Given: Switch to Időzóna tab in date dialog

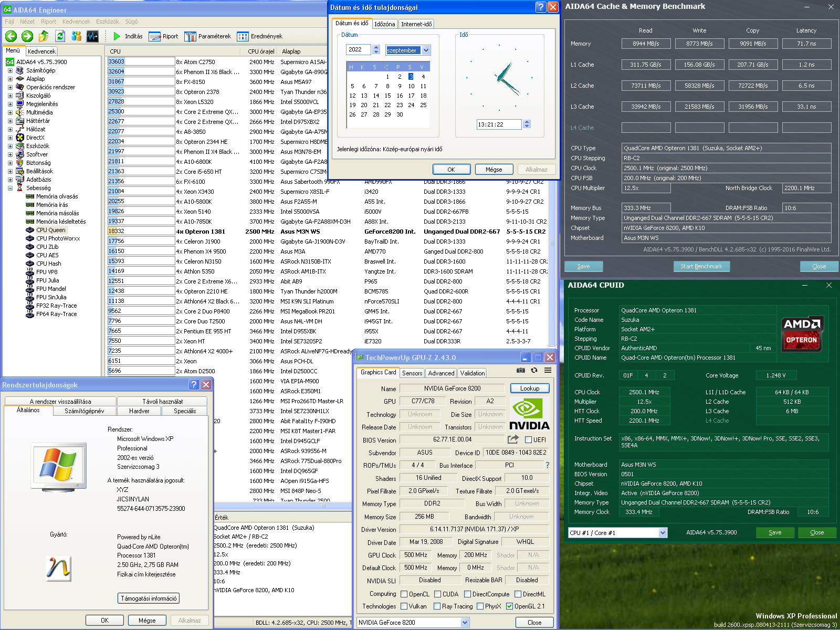Looking at the screenshot, I should (384, 24).
